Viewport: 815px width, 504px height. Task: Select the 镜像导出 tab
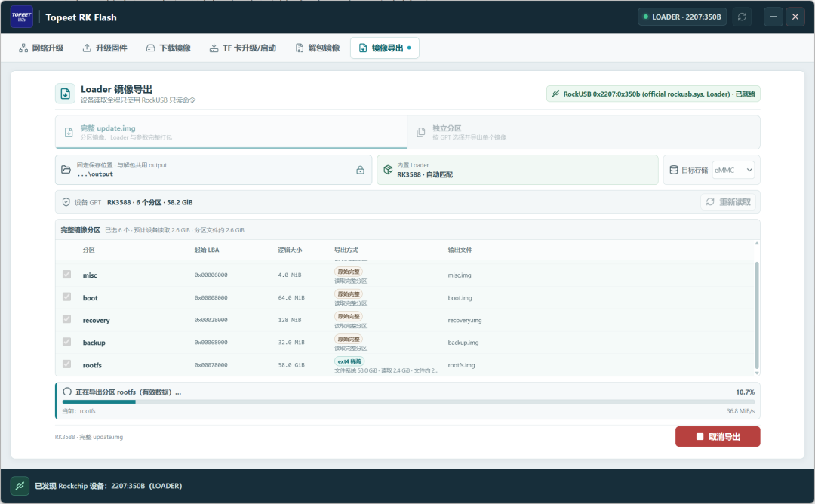coord(385,48)
